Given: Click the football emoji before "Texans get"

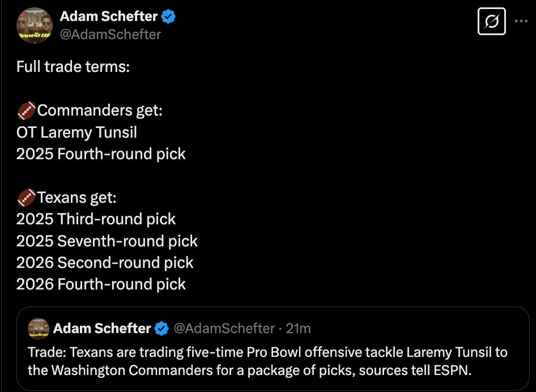Looking at the screenshot, I should tap(26, 198).
